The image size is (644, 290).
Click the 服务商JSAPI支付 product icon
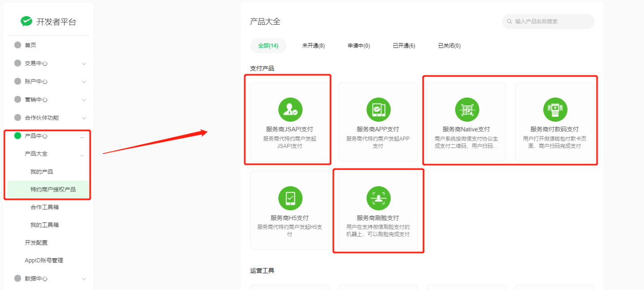click(x=290, y=110)
